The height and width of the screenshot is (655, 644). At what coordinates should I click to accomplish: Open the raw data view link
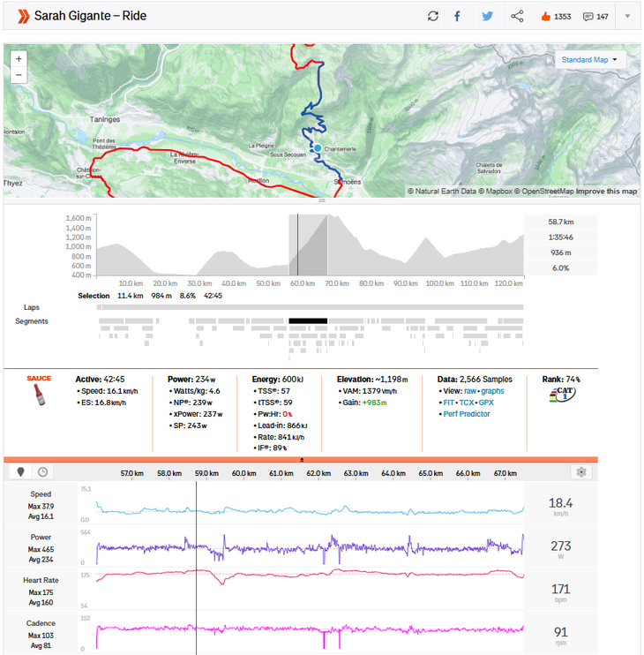pos(470,390)
